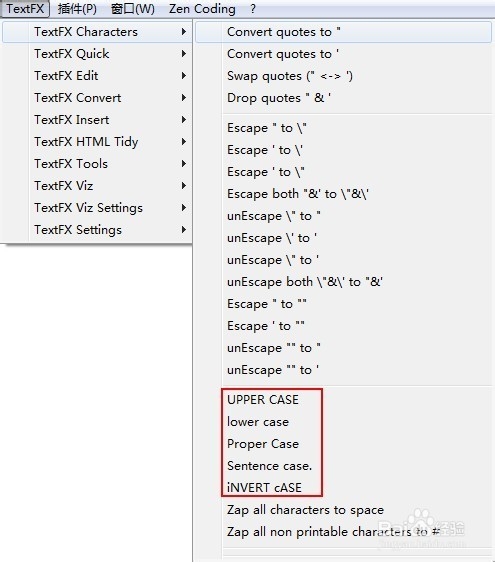495x562 pixels.
Task: Choose Proper Case conversion
Action: click(x=344, y=444)
